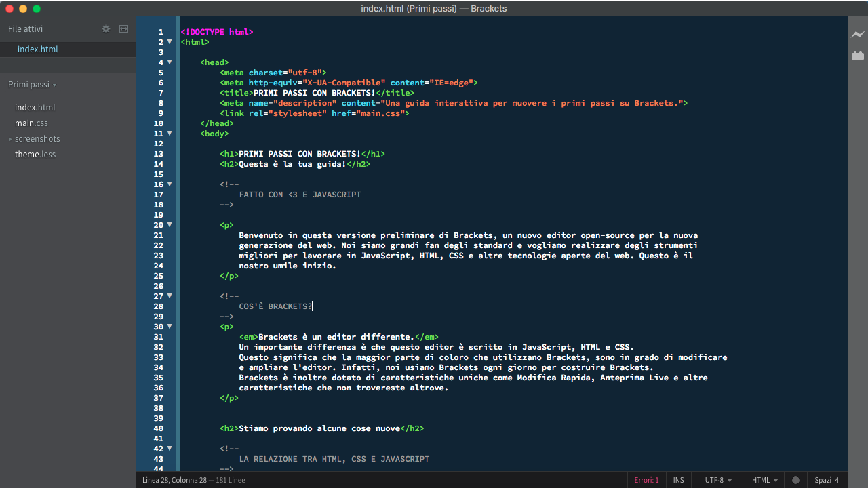Collapse the paragraph fold marker on line 30

170,327
